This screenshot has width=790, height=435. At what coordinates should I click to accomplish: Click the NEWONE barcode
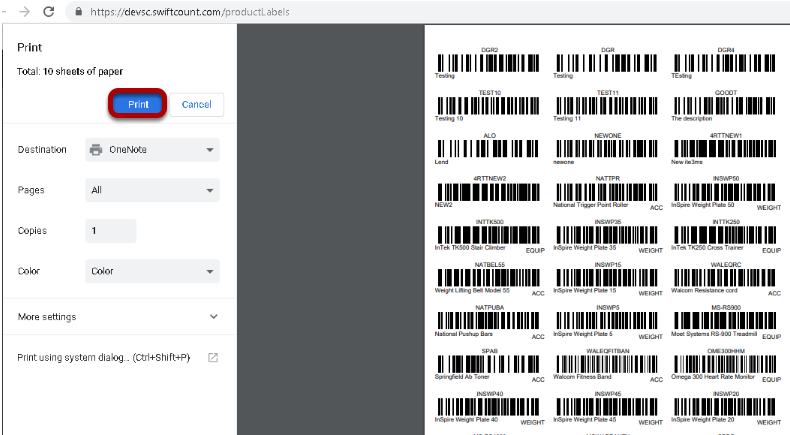click(x=607, y=149)
